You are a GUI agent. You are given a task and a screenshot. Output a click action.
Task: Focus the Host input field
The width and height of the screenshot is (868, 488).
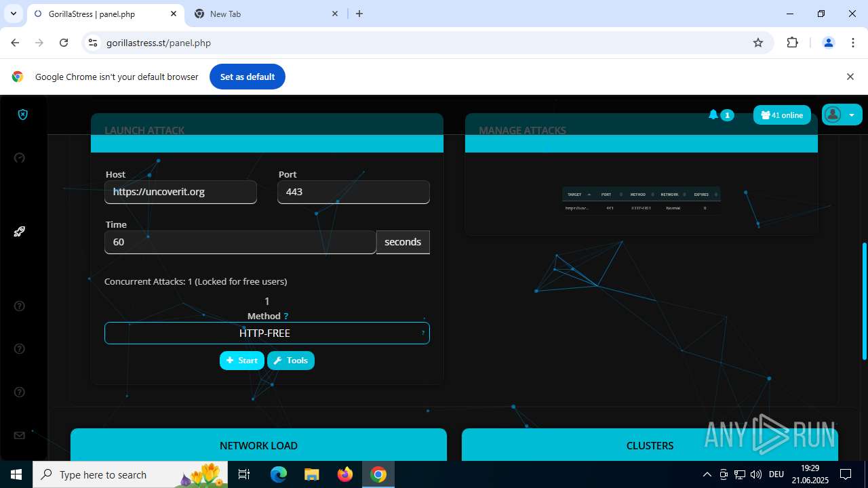180,192
